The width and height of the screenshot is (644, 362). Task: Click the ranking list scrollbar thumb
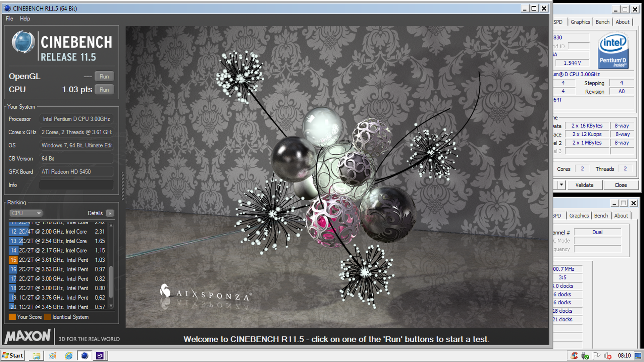click(111, 282)
